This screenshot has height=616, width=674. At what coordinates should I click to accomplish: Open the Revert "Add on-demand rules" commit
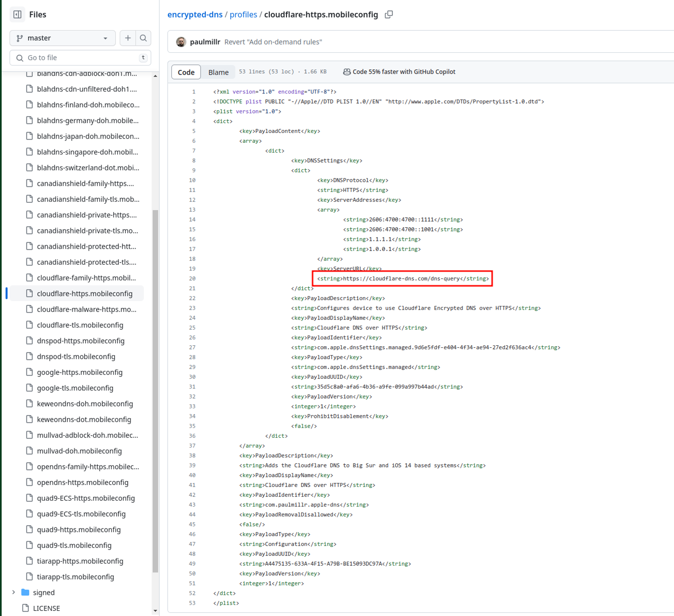click(x=273, y=42)
